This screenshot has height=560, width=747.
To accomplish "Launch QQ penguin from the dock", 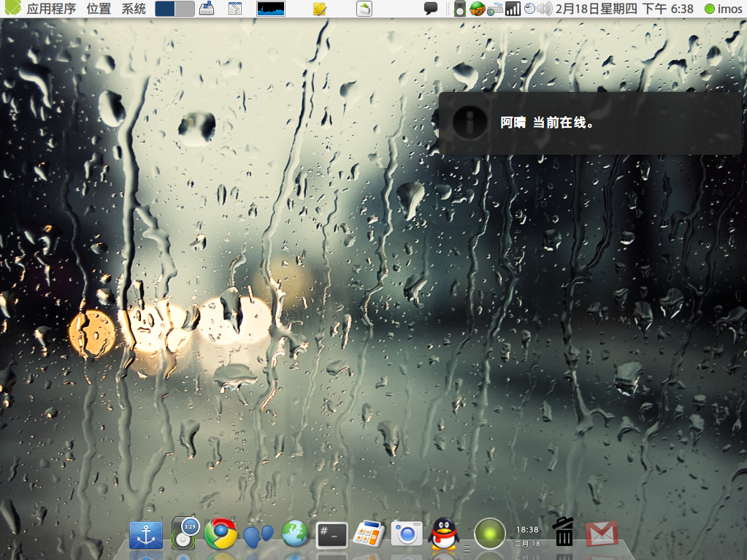I will point(443,534).
